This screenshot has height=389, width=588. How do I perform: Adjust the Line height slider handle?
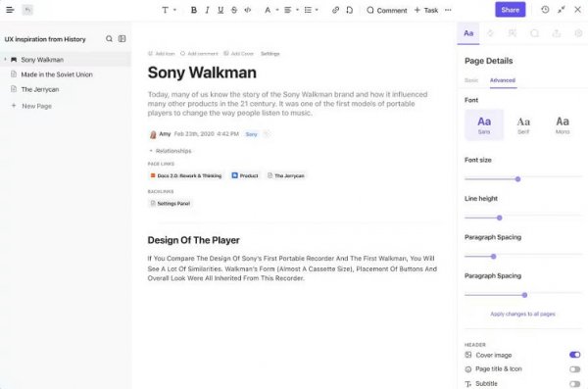[x=500, y=218]
